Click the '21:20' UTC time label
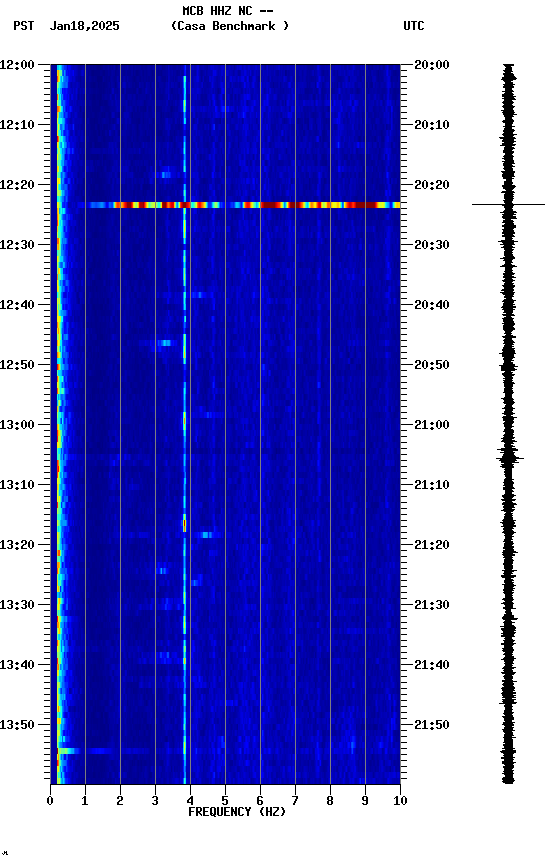552x864 pixels. tap(432, 545)
